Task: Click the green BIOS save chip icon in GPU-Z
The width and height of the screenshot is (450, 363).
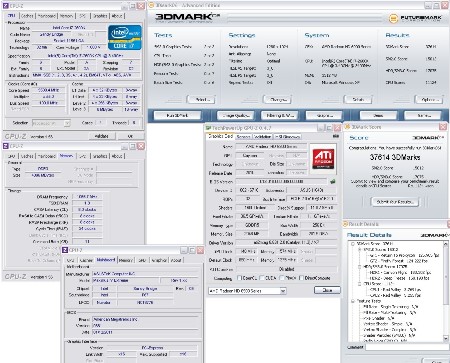Action: pos(333,182)
